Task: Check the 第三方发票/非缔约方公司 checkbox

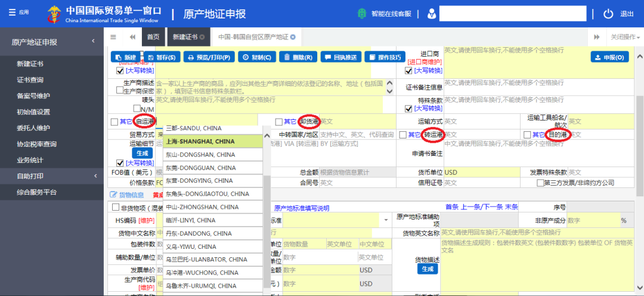Action: click(540, 183)
